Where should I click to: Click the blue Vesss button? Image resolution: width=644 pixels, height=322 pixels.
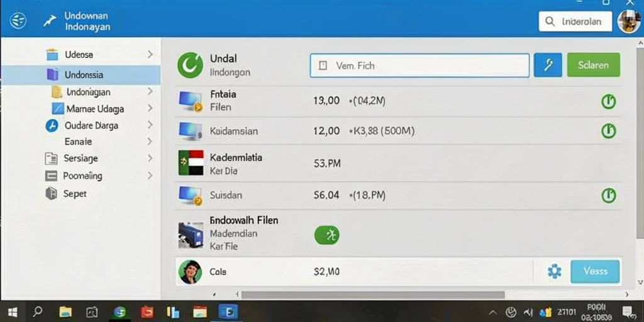pos(595,271)
